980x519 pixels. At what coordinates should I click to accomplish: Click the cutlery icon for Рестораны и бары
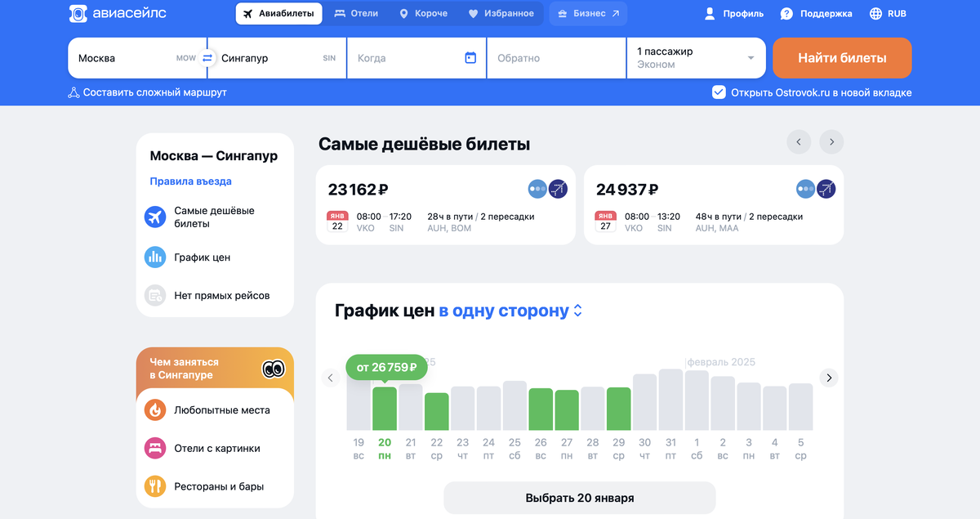click(x=155, y=485)
